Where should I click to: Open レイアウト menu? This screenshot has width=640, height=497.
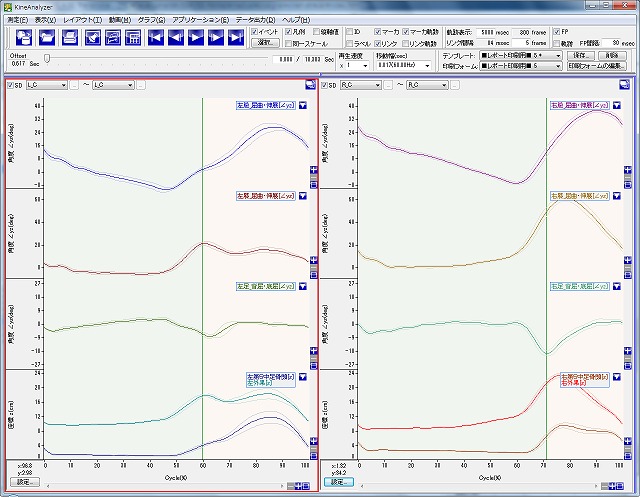[x=82, y=20]
